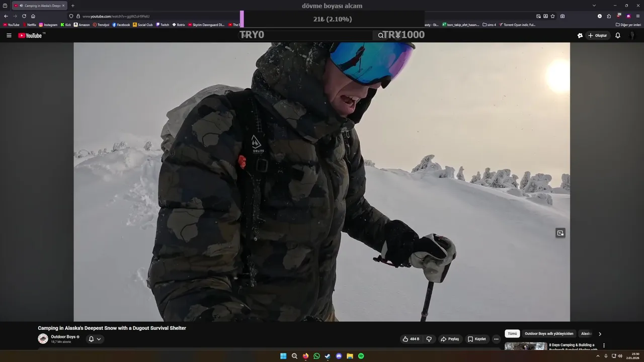Viewport: 644px width, 362px height.
Task: Click the screenshot camera icon in toolbar
Action: 562,16
